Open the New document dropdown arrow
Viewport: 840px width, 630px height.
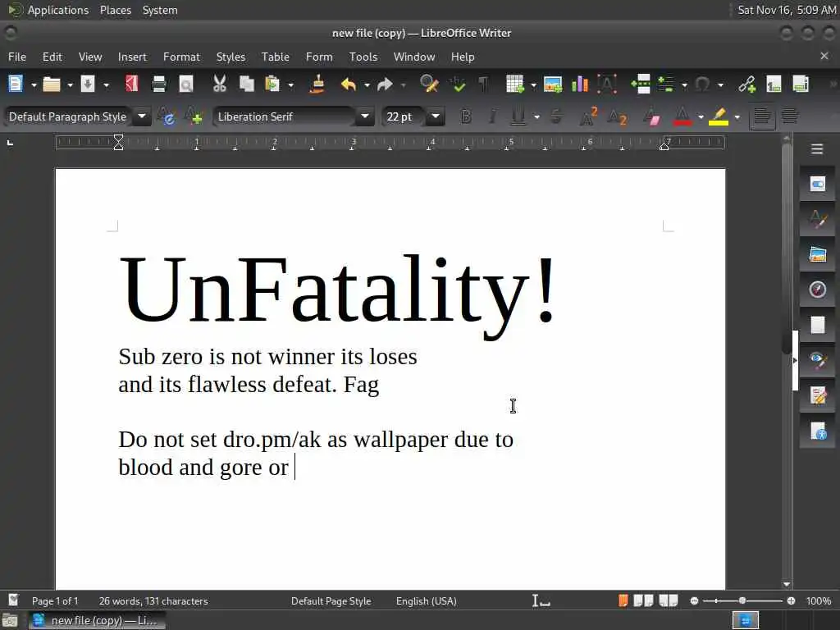34,84
